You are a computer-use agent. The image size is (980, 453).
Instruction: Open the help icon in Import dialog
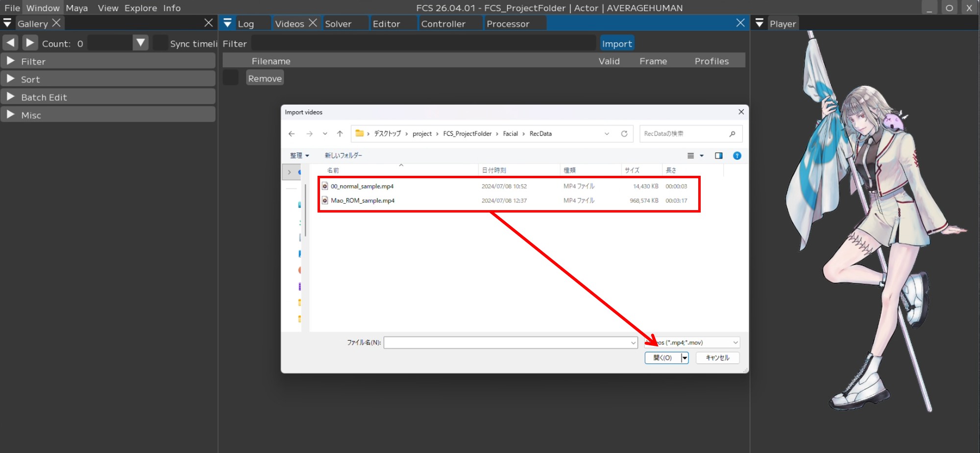(737, 156)
